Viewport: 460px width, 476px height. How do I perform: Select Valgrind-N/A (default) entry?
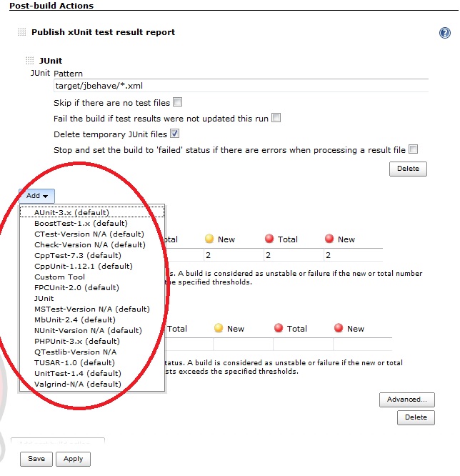click(78, 384)
